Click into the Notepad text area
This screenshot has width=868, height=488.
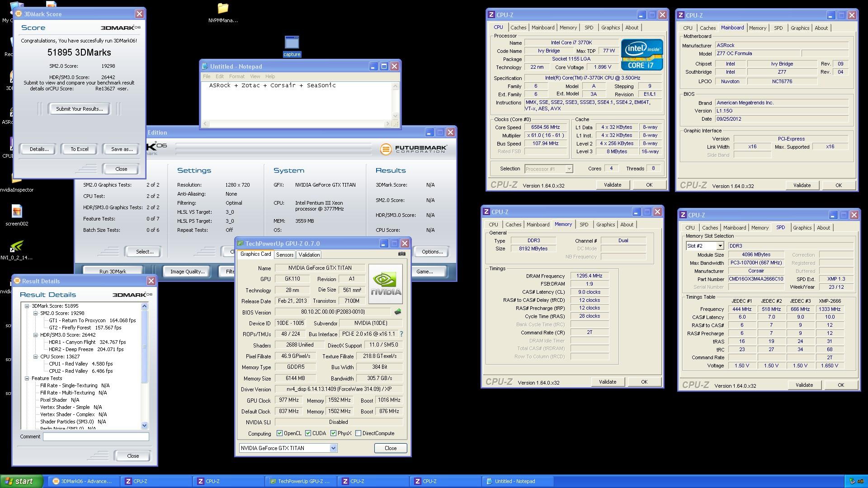[297, 100]
